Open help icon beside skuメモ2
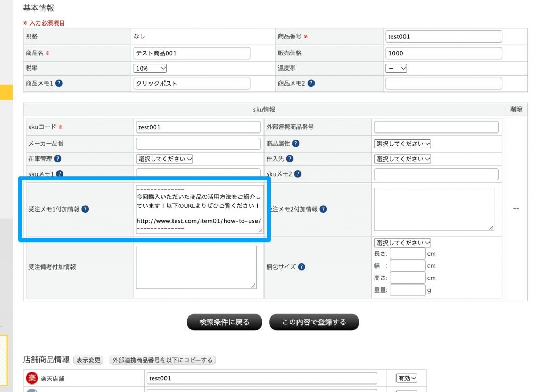 tap(298, 174)
